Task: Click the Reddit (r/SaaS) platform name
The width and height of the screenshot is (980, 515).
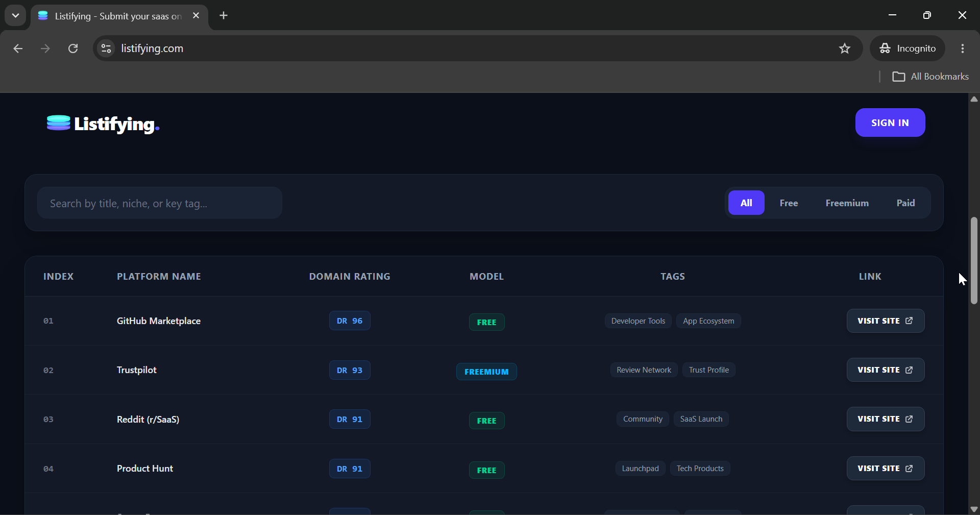Action: [x=148, y=420]
